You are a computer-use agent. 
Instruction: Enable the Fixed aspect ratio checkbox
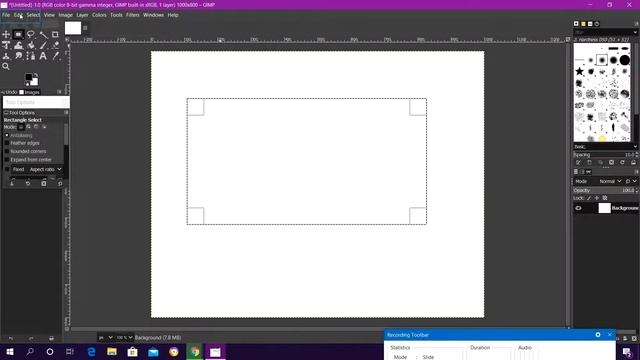[7, 169]
